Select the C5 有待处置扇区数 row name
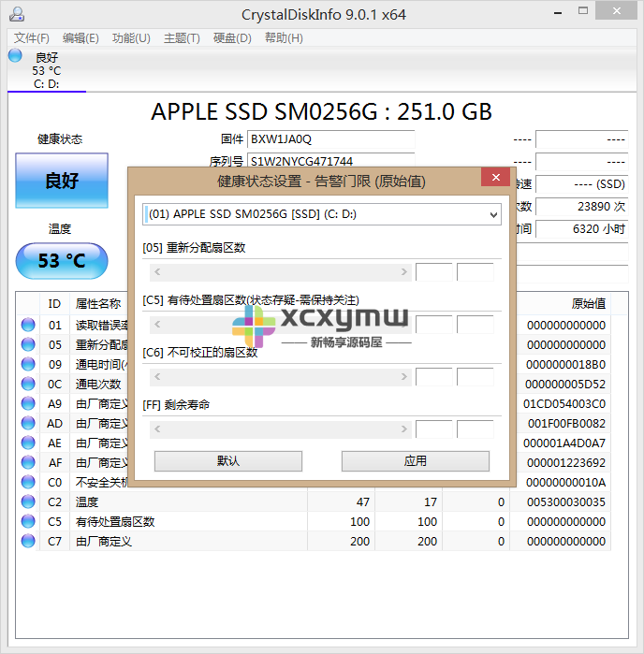Screen dimensions: 644x654 [x=115, y=521]
